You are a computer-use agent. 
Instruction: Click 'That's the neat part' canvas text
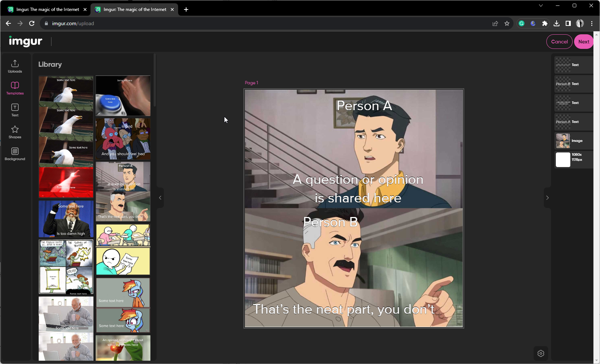(343, 309)
